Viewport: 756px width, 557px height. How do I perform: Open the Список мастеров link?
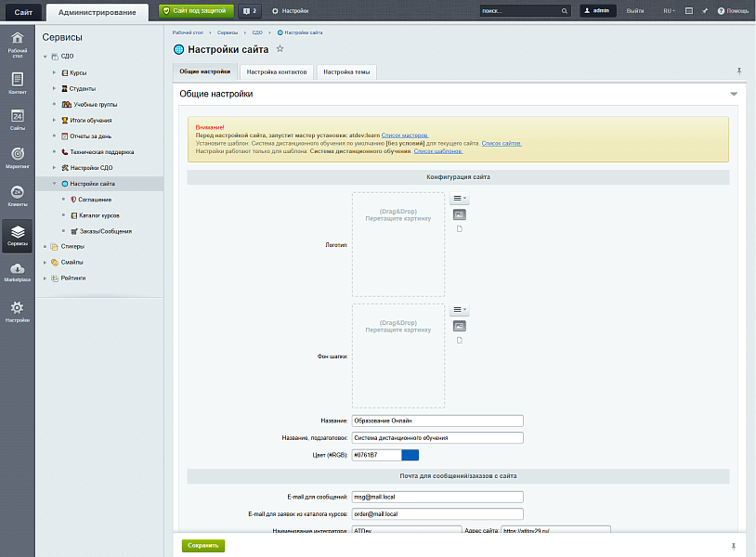pos(405,136)
